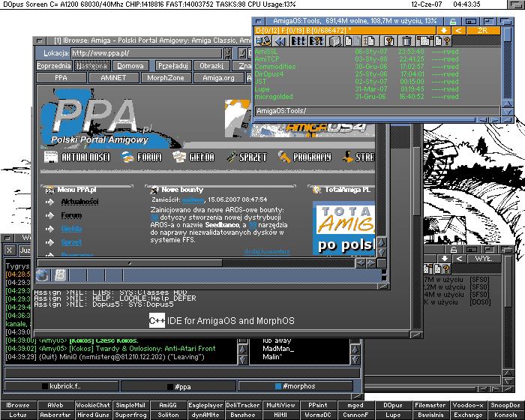Click the Sprzęt nav icon on PPA page

click(x=231, y=157)
